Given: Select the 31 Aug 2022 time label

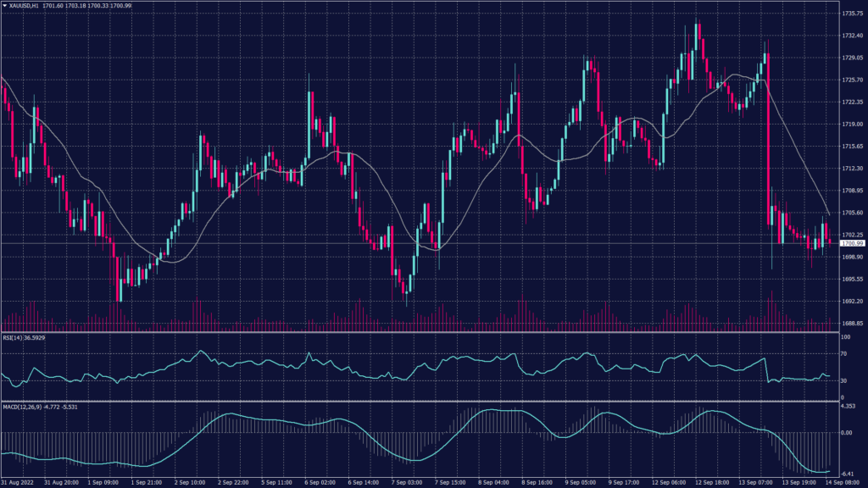Looking at the screenshot, I should pos(17,482).
